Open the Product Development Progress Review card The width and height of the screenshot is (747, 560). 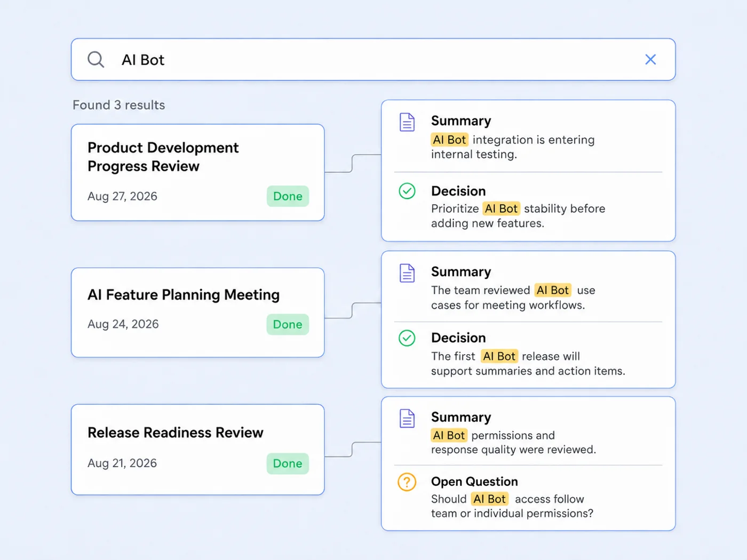pyautogui.click(x=198, y=172)
